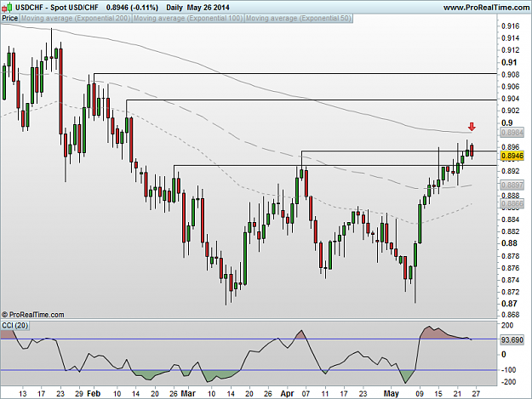The image size is (532, 399).
Task: Click the 0.87 level on price axis
Action: (509, 304)
